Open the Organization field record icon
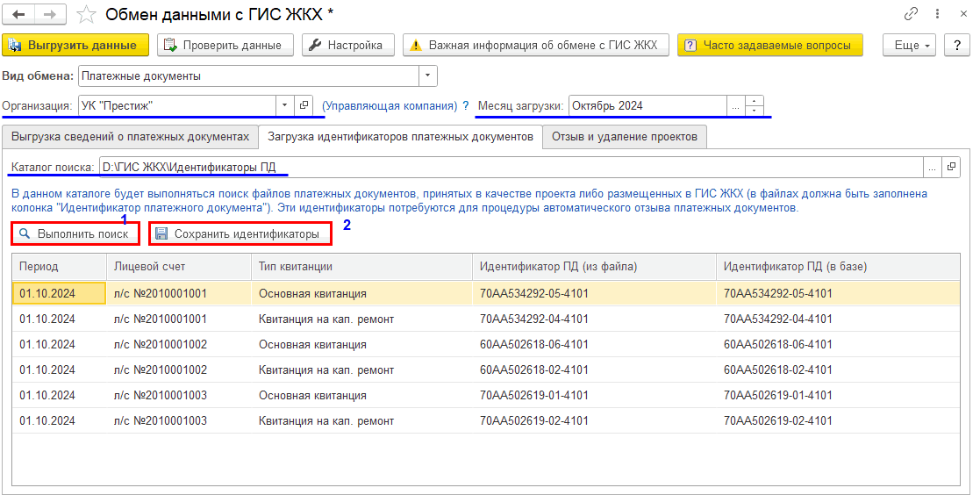This screenshot has width=980, height=495. pos(304,105)
